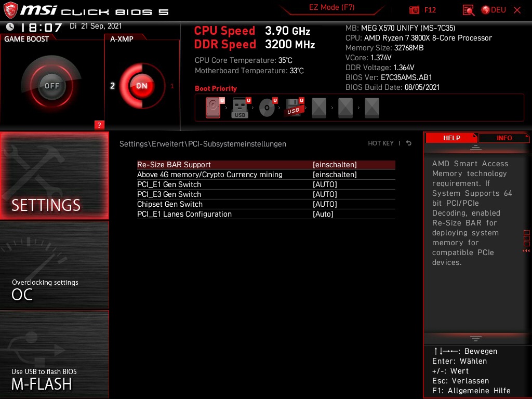Select the HELP tab
This screenshot has height=399, width=532.
(x=451, y=138)
